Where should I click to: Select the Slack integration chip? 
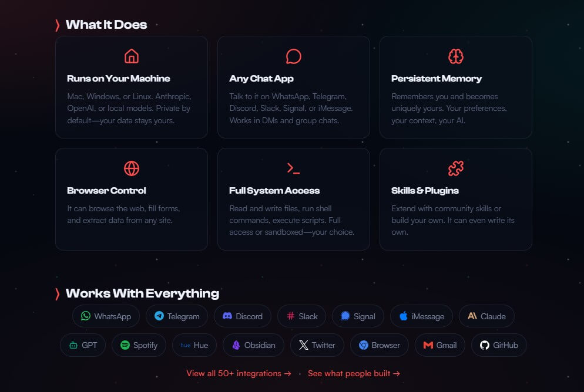(x=301, y=316)
